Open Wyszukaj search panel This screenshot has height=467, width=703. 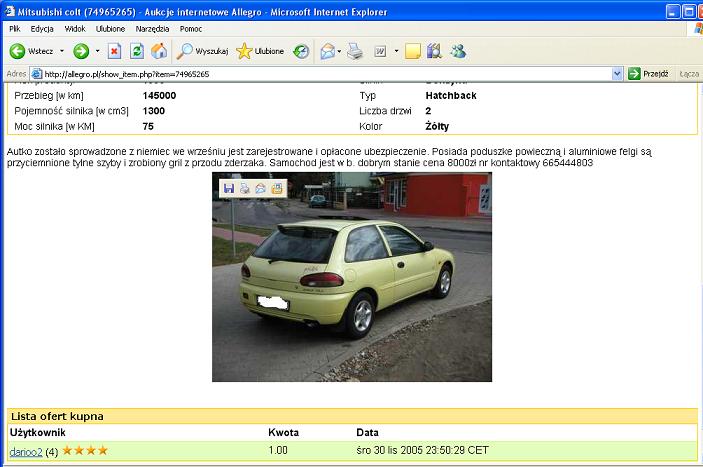click(x=203, y=51)
